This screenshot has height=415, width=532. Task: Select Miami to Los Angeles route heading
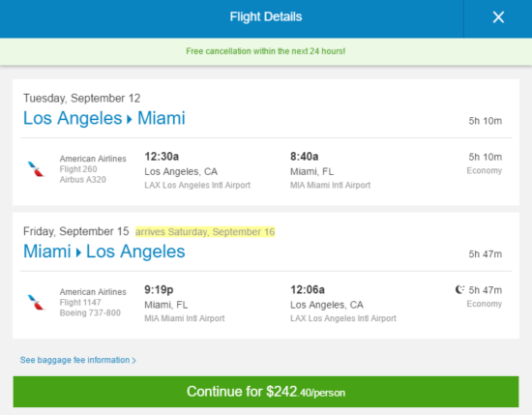(x=104, y=252)
